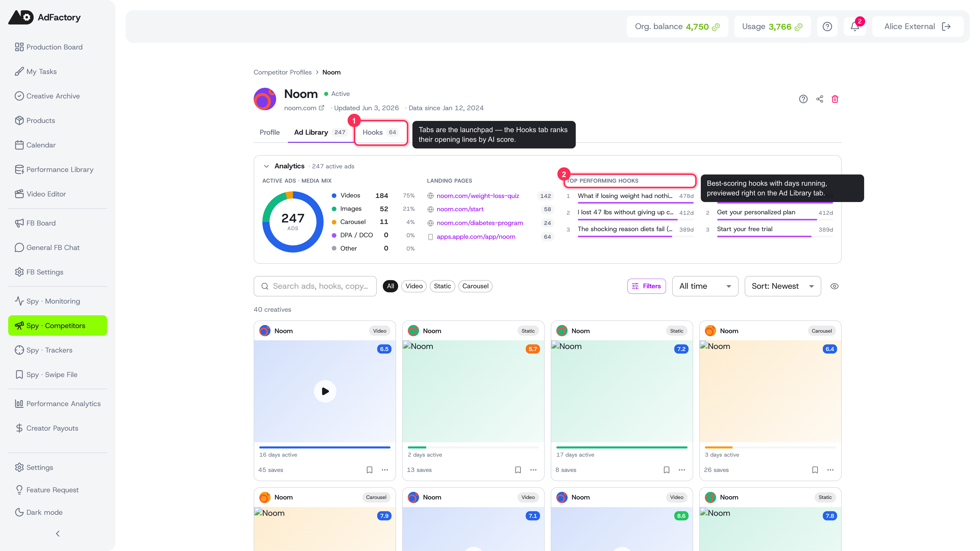Open Creative Archive
Screen dimensions: 980x551
57,96
